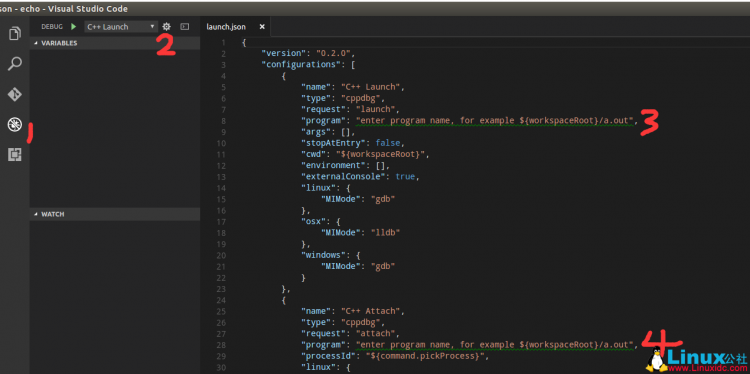Click the "0.2.0" version value

[333, 53]
